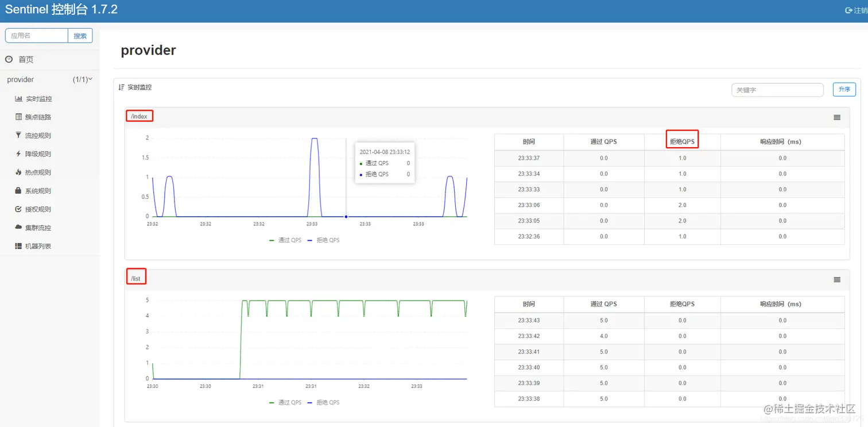Viewport: 868px width, 427px height.
Task: Click 拒绝QPS header in /list table
Action: pos(682,304)
